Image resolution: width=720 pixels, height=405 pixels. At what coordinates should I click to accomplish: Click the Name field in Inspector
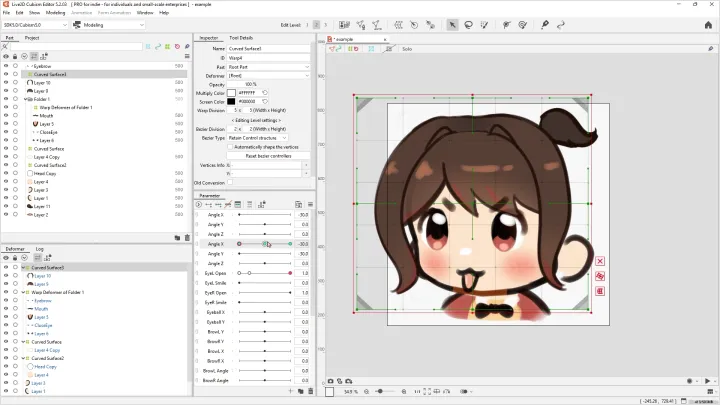tap(269, 48)
